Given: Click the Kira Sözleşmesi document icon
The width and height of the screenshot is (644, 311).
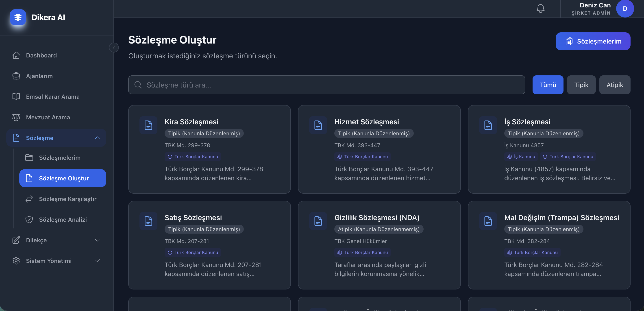Looking at the screenshot, I should pyautogui.click(x=148, y=125).
